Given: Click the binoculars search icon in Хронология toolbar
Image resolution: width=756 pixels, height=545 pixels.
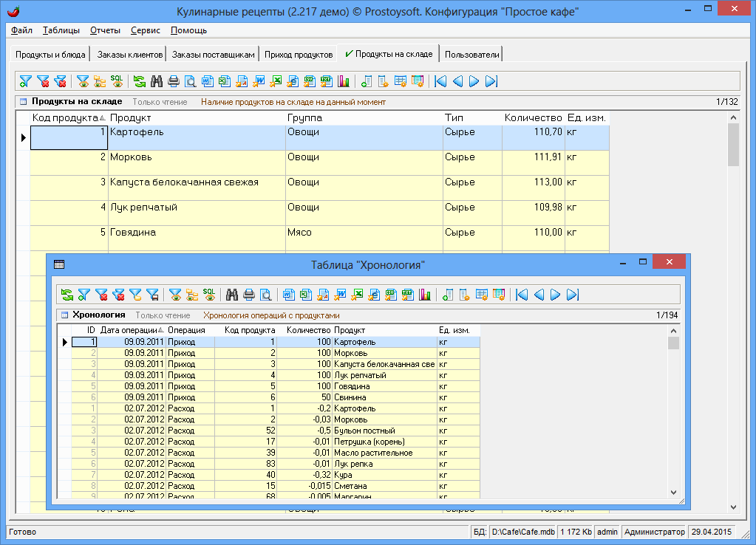Looking at the screenshot, I should (x=231, y=295).
